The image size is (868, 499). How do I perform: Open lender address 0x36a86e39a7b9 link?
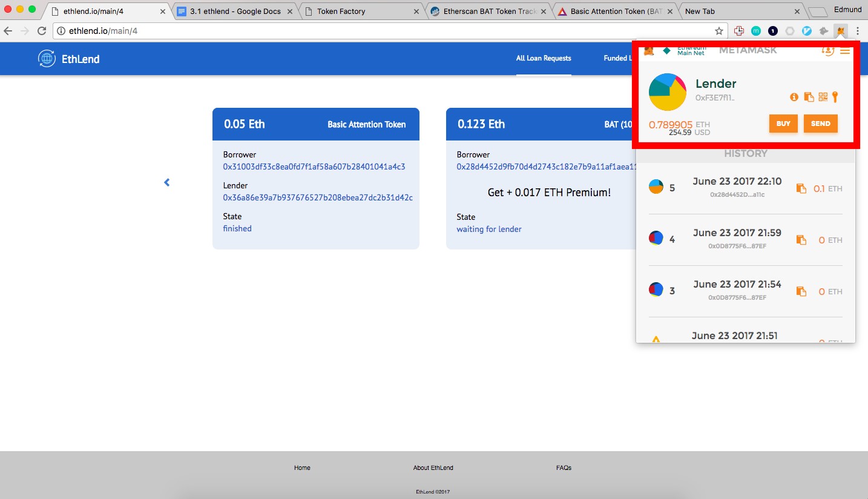click(x=318, y=197)
